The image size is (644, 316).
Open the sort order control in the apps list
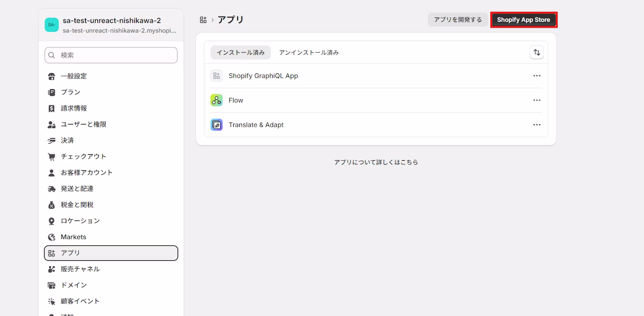click(536, 52)
